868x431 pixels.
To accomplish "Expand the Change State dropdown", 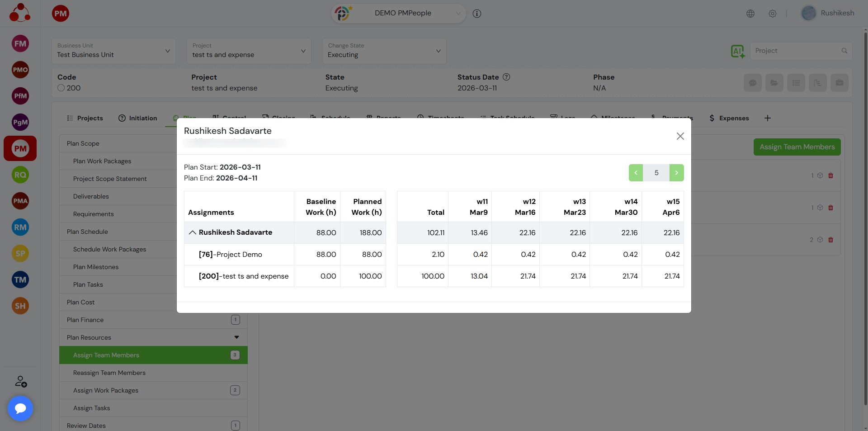I will [384, 51].
